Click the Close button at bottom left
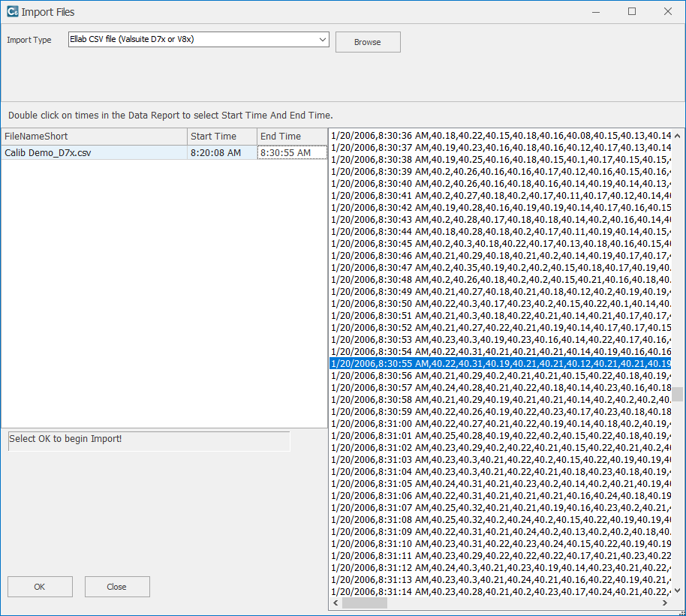This screenshot has width=686, height=616. point(117,587)
